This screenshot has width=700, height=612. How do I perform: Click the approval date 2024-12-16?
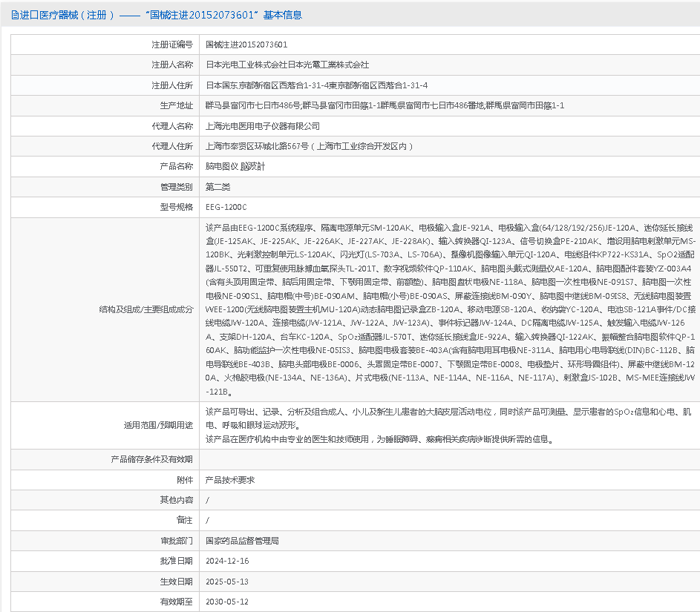pos(227,561)
